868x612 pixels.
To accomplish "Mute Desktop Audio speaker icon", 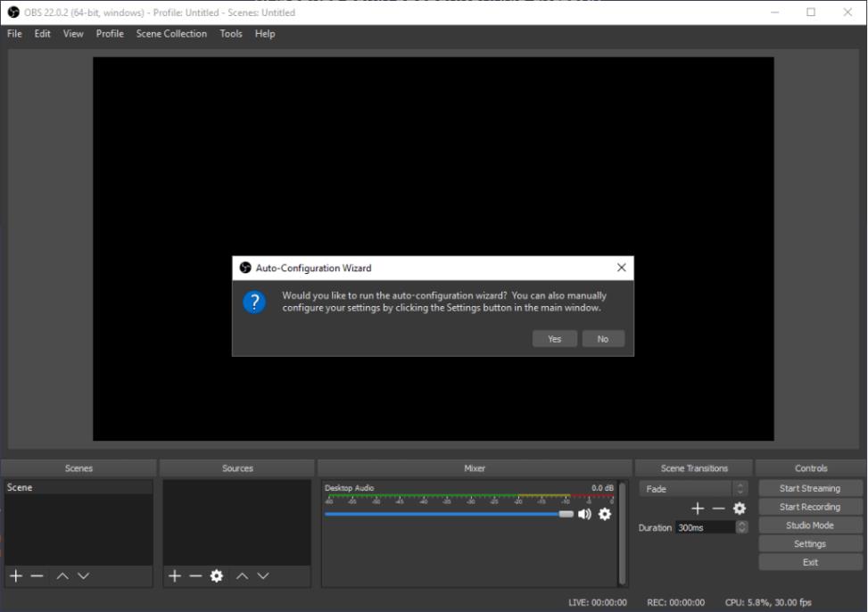I will click(584, 514).
